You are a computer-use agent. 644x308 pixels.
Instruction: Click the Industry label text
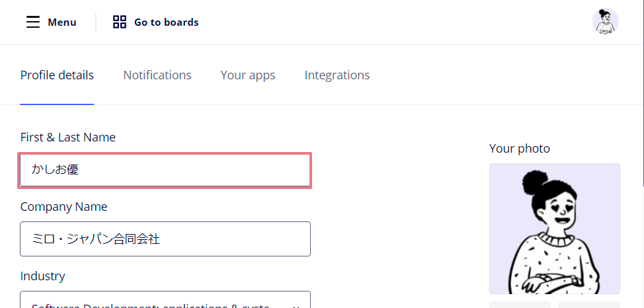pyautogui.click(x=43, y=276)
